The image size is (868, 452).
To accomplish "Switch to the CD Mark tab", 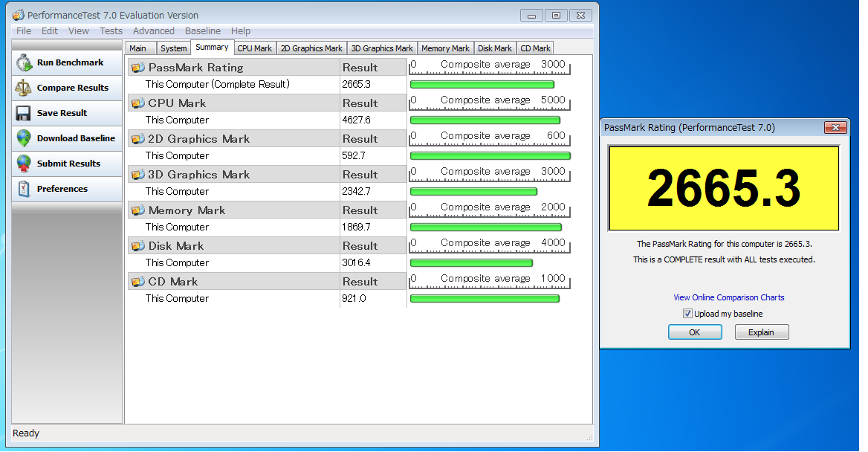I will point(535,48).
